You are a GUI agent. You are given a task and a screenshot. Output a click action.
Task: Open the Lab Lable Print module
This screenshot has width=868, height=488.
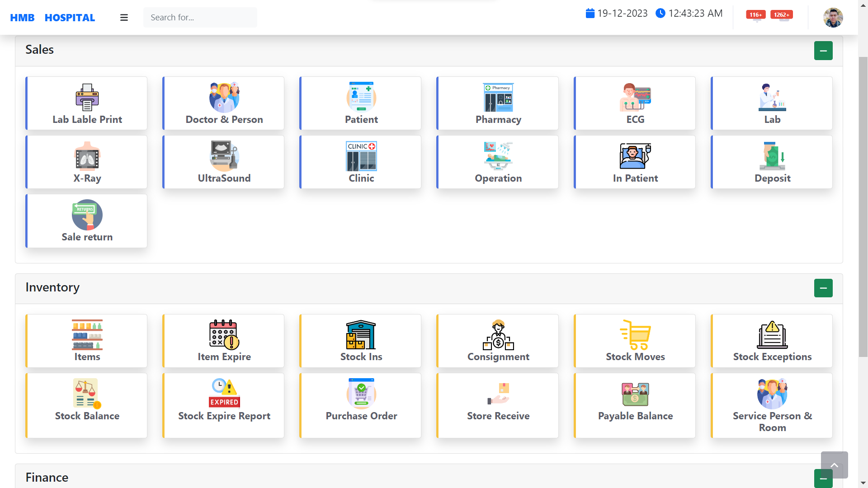coord(87,103)
